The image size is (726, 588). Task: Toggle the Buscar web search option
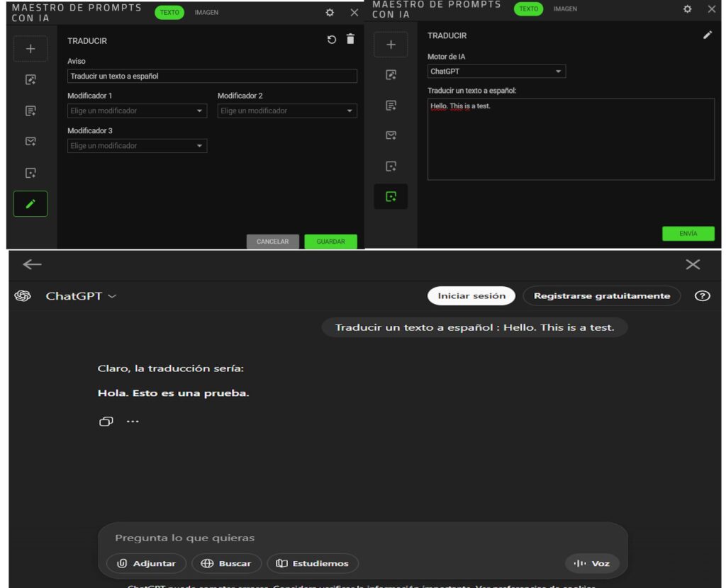(226, 563)
